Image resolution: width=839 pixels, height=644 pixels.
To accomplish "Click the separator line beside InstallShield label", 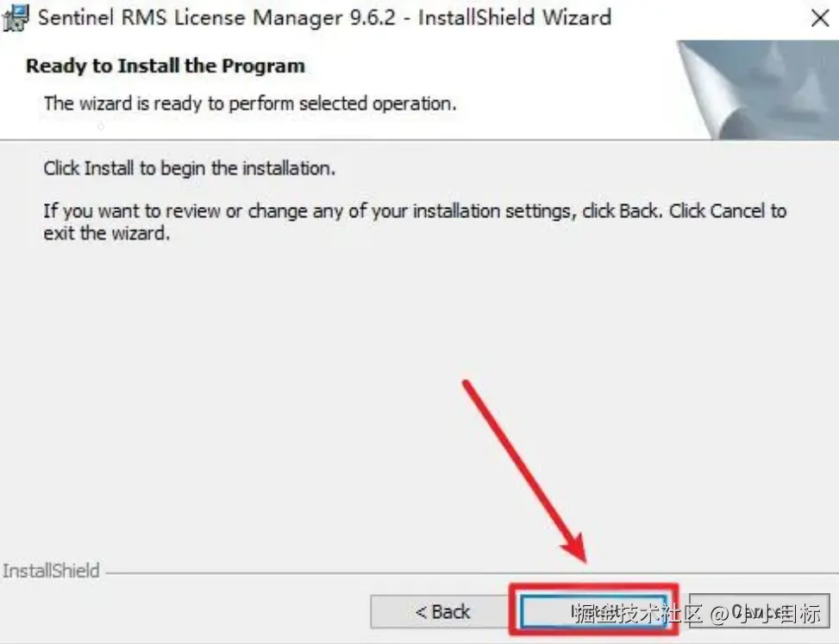I will point(472,572).
